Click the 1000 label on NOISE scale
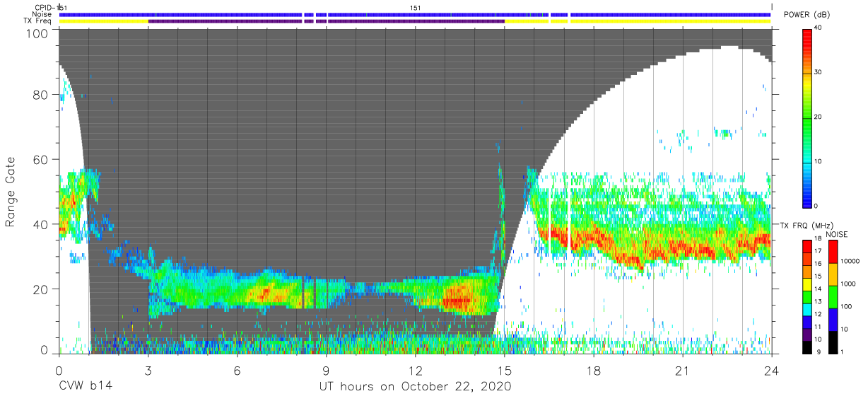The width and height of the screenshot is (868, 401). tap(849, 284)
